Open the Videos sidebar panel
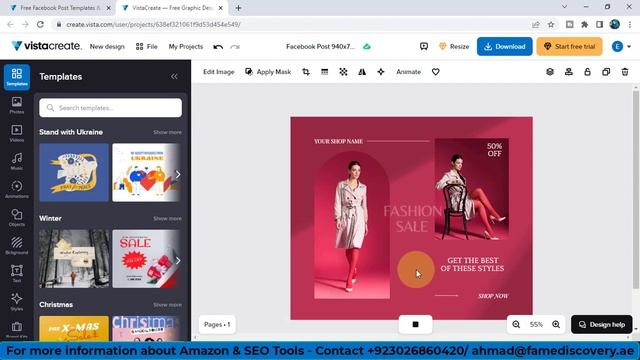The width and height of the screenshot is (640, 360). pos(17,133)
